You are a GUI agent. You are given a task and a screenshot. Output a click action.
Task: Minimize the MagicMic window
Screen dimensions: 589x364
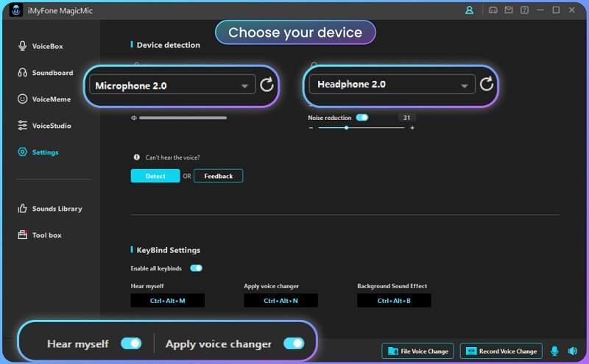pyautogui.click(x=540, y=10)
